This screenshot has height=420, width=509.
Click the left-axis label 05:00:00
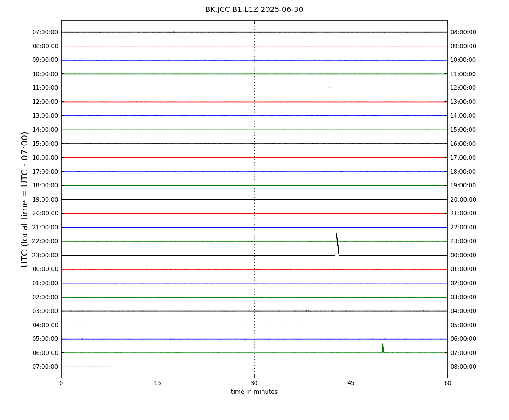pos(46,339)
